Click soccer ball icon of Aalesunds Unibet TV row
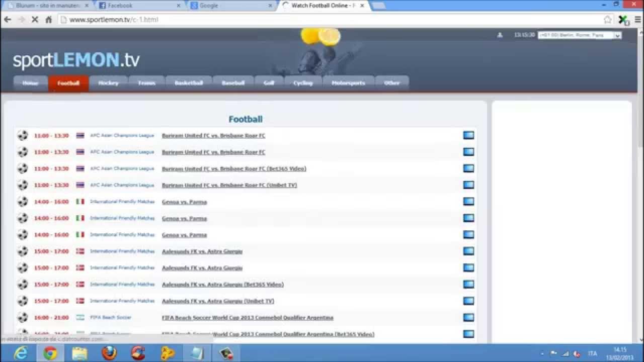The height and width of the screenshot is (362, 644). 23,301
